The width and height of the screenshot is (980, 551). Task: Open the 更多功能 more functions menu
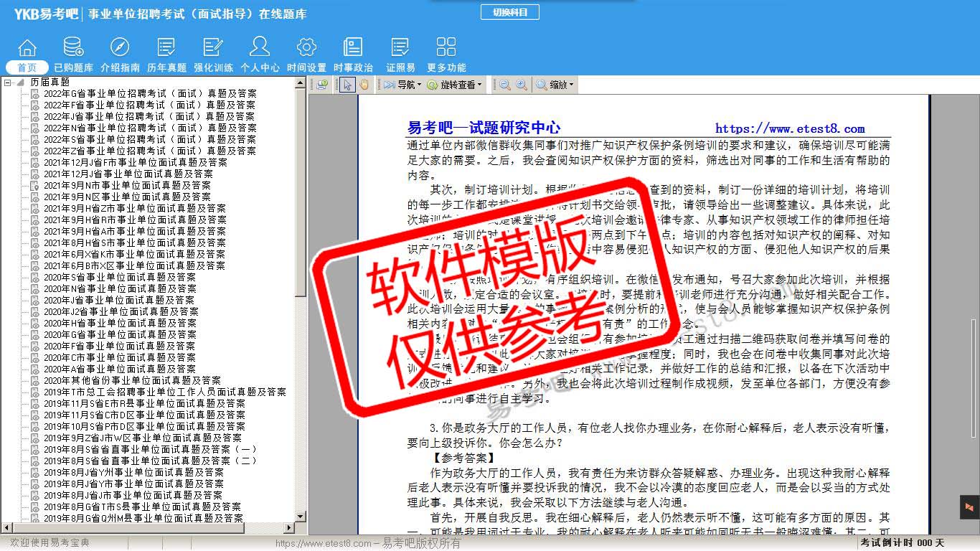pos(446,55)
